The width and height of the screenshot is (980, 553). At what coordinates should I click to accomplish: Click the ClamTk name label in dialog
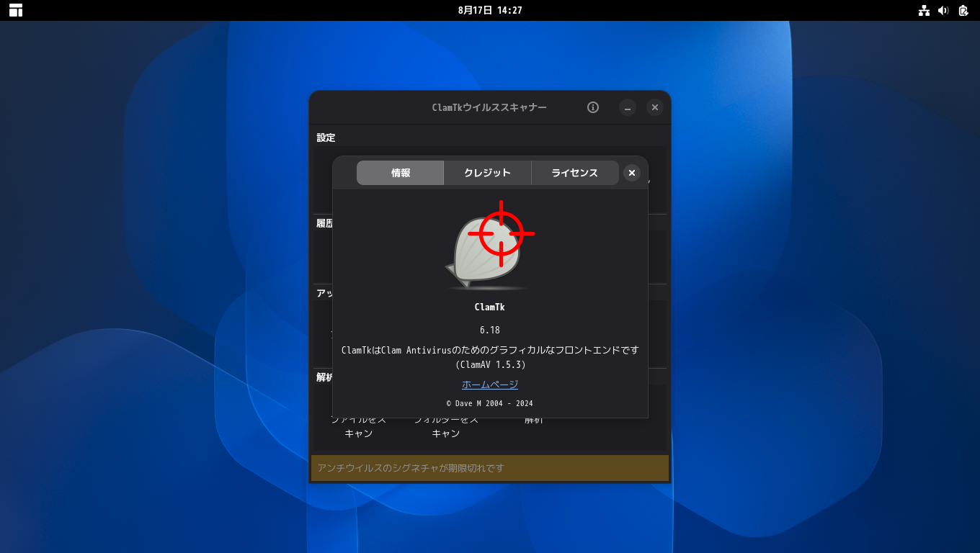click(490, 307)
